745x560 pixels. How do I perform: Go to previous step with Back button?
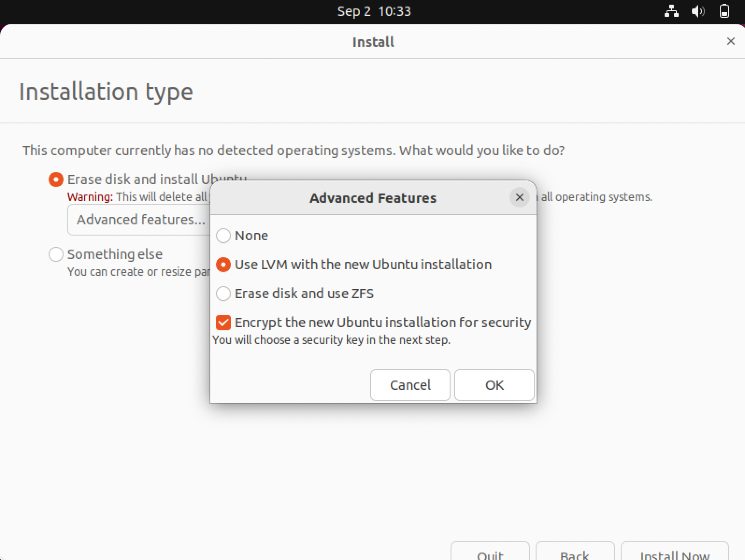click(575, 552)
